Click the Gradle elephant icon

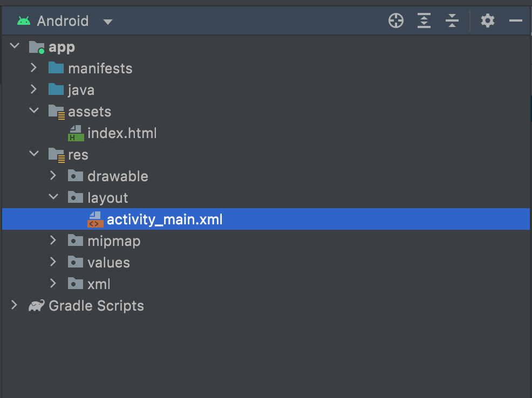(37, 305)
